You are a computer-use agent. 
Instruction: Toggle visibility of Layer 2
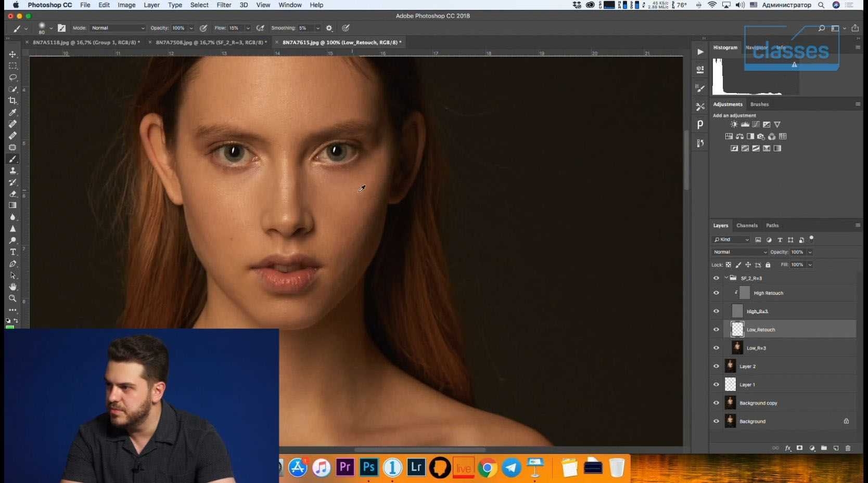click(716, 366)
